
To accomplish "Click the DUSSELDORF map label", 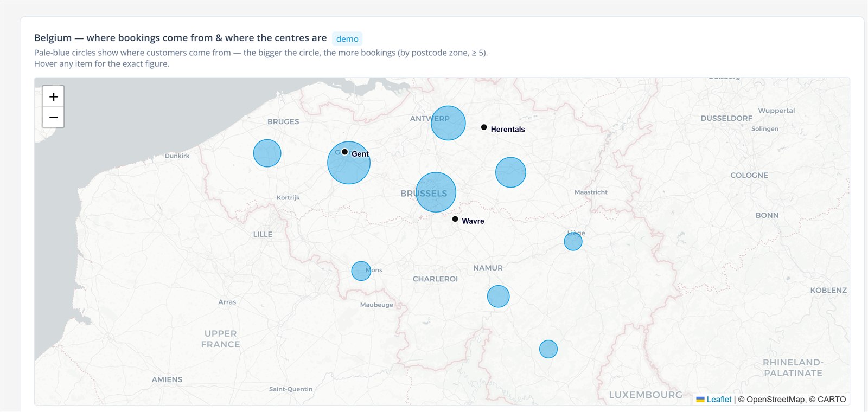I will [726, 118].
